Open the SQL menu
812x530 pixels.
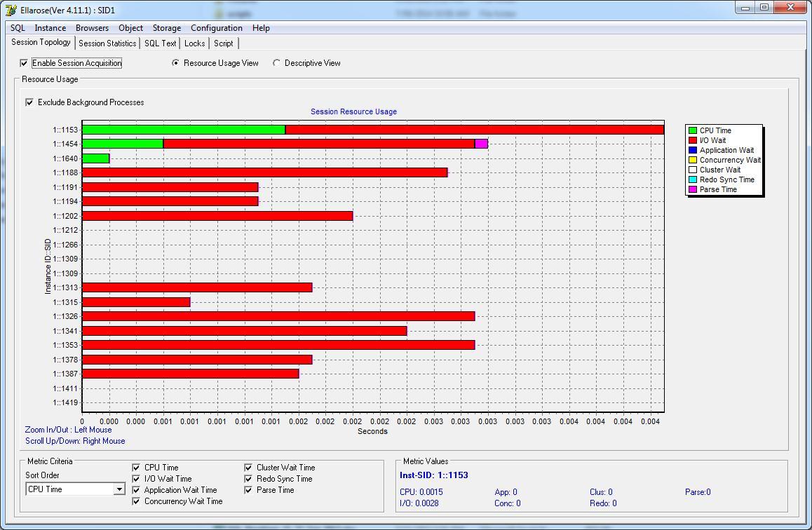point(18,28)
